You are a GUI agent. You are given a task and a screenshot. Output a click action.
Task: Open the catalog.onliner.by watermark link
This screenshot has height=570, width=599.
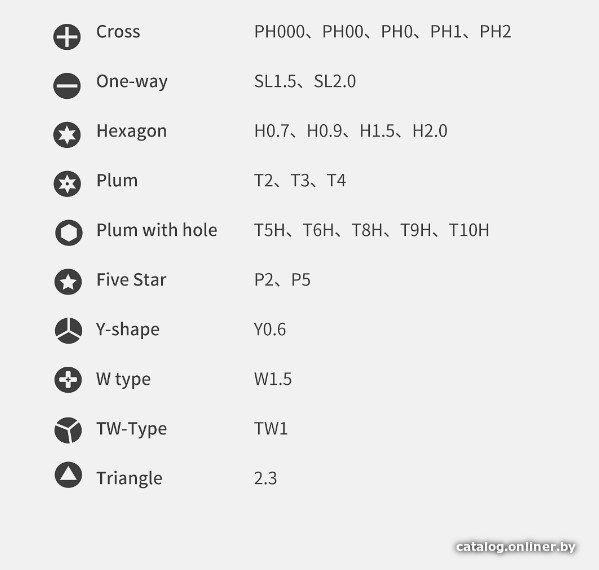click(516, 547)
